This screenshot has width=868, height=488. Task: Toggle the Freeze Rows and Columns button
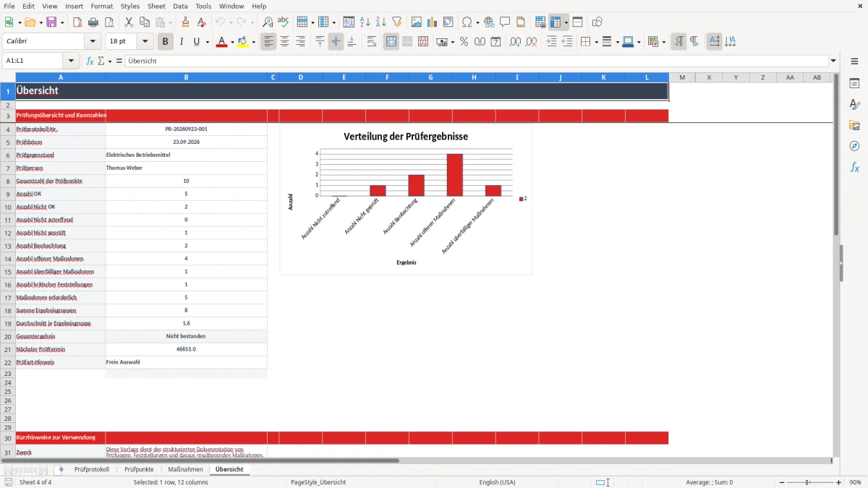pyautogui.click(x=556, y=22)
